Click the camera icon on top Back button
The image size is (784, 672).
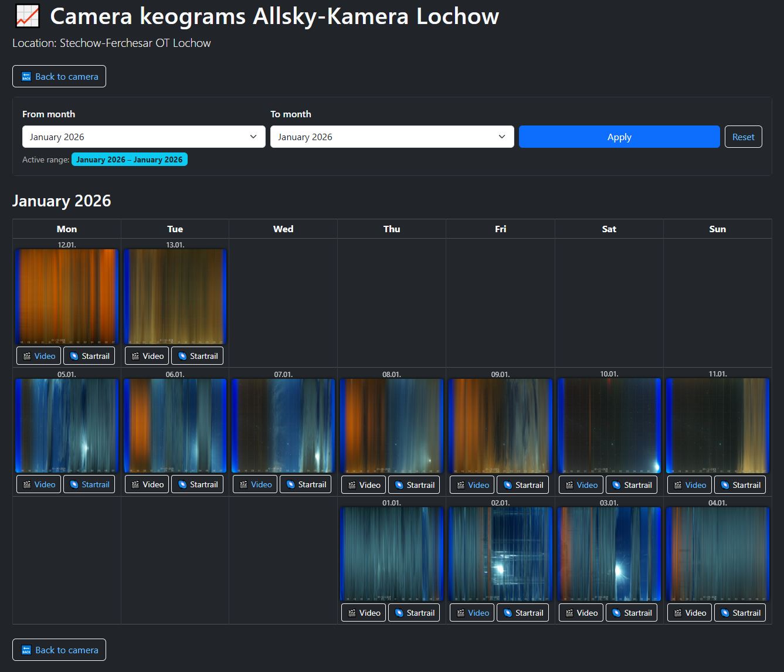click(26, 76)
